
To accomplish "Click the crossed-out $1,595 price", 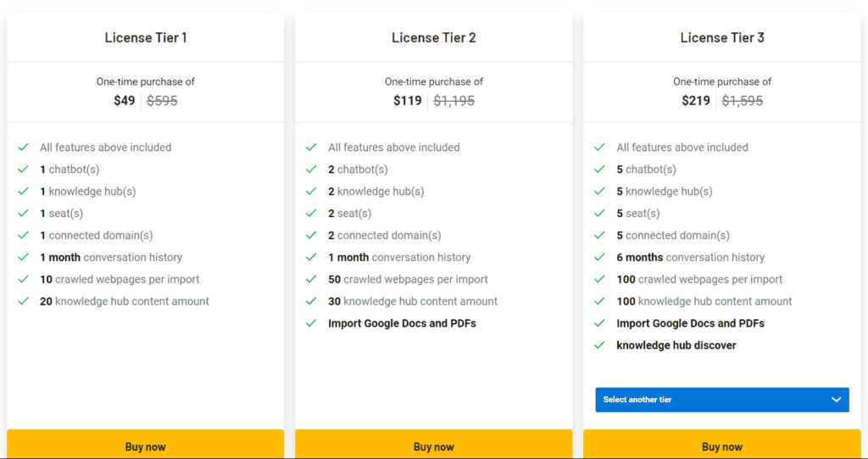I will 743,101.
